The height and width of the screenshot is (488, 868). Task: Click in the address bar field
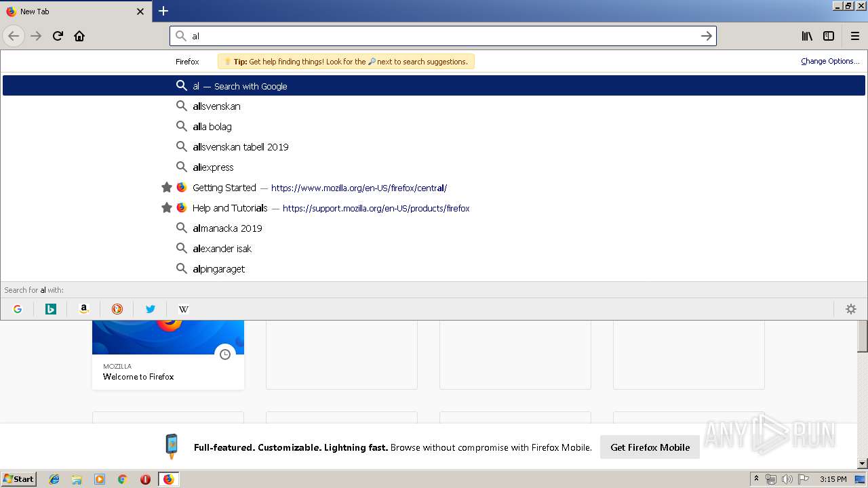(444, 36)
